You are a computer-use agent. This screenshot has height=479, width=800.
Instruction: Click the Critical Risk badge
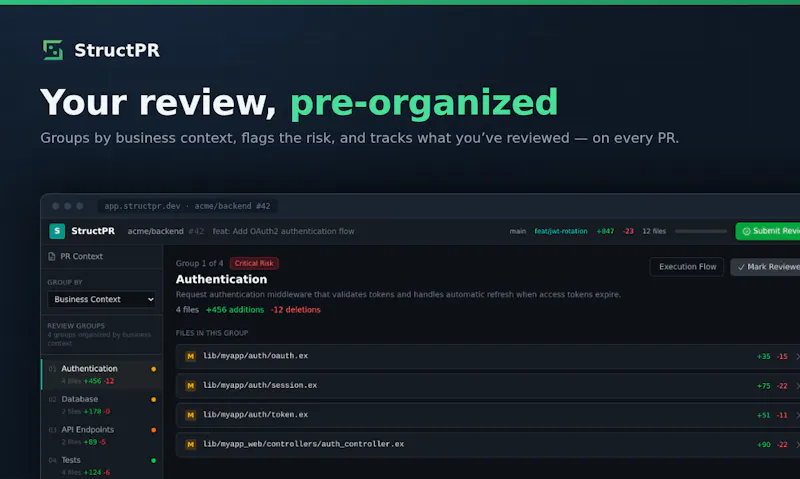254,263
